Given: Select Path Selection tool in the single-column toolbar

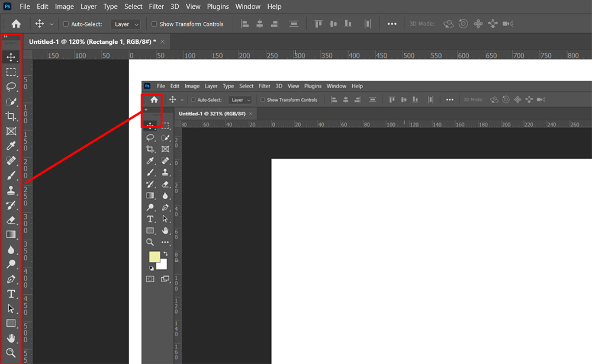Looking at the screenshot, I should pyautogui.click(x=11, y=308).
